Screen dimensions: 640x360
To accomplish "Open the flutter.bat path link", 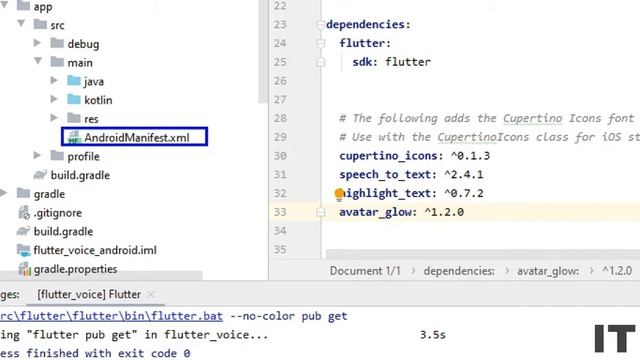I will point(111,316).
